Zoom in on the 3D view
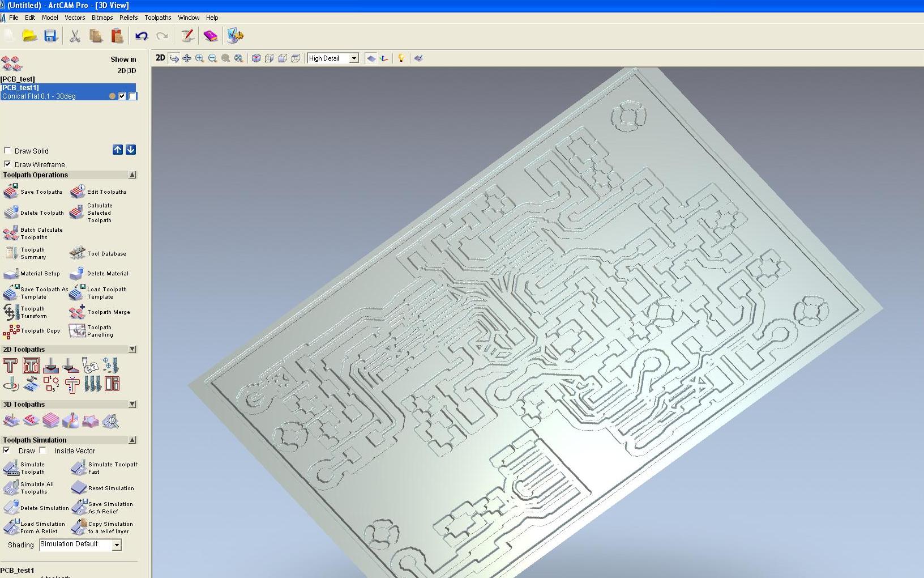Image resolution: width=924 pixels, height=578 pixels. click(200, 58)
